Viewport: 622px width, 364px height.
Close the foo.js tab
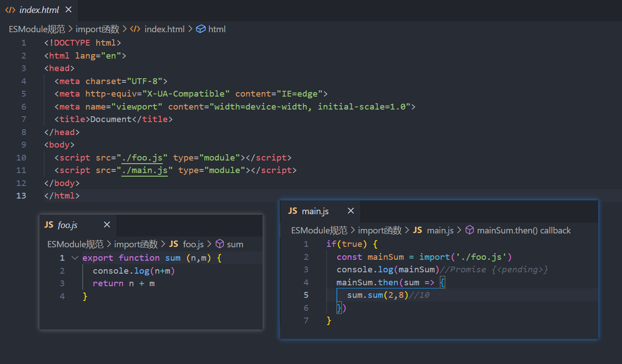coord(107,224)
